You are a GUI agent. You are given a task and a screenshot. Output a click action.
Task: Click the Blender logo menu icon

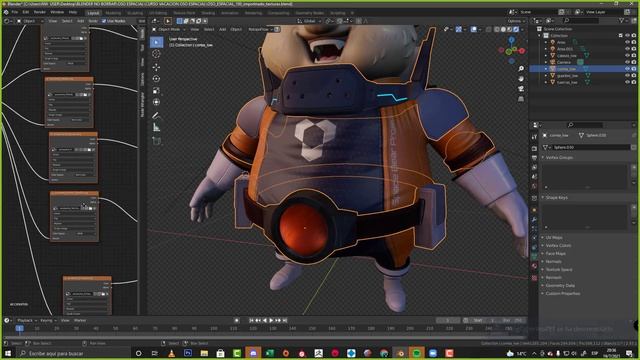tap(6, 12)
